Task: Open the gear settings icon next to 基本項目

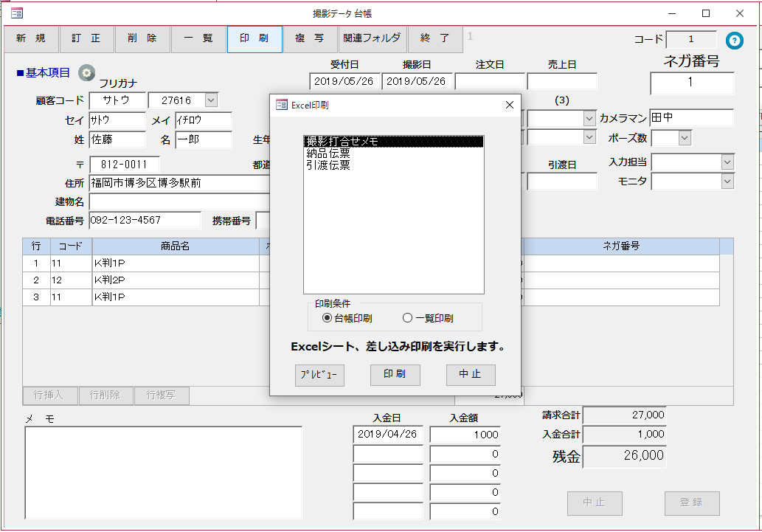Action: click(86, 72)
